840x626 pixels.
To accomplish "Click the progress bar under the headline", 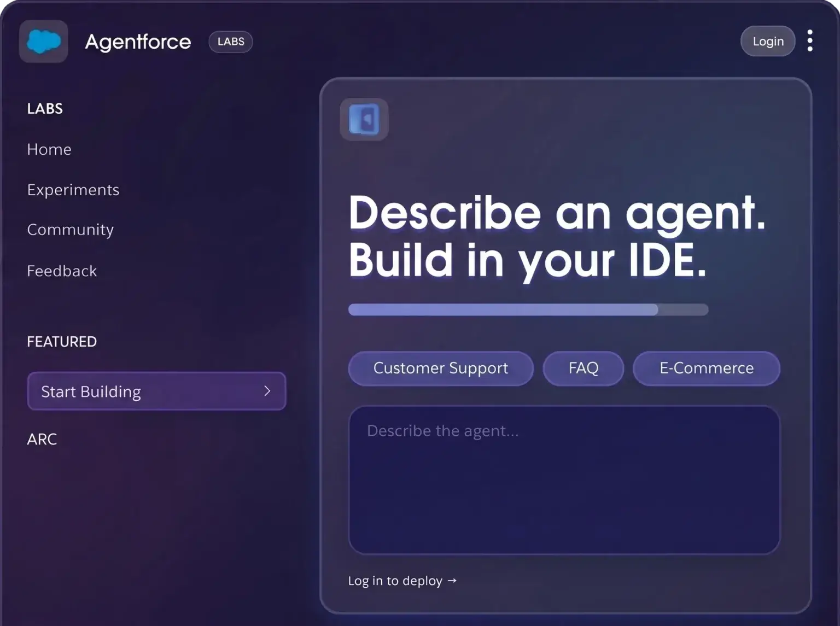I will pyautogui.click(x=528, y=310).
